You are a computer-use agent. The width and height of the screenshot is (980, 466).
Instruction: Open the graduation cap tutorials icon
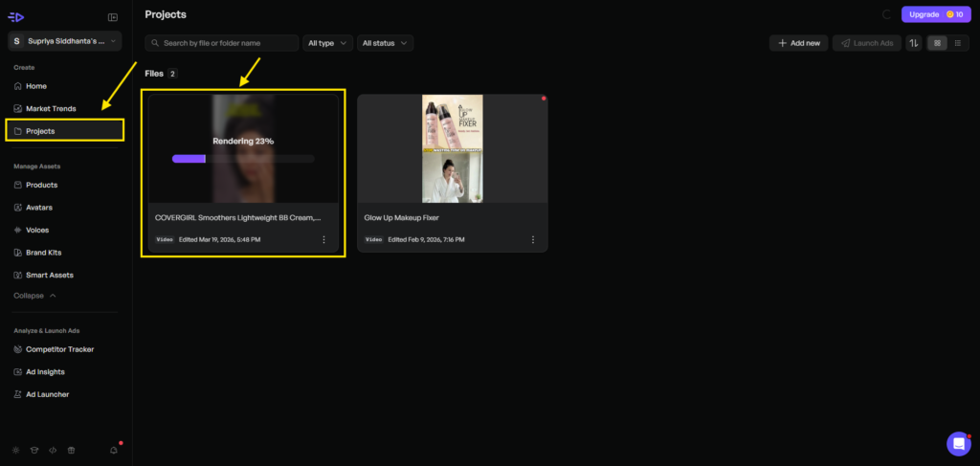point(33,450)
